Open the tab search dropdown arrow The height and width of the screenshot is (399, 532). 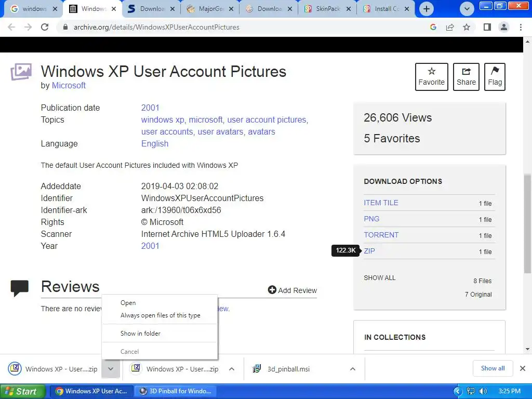click(x=467, y=9)
